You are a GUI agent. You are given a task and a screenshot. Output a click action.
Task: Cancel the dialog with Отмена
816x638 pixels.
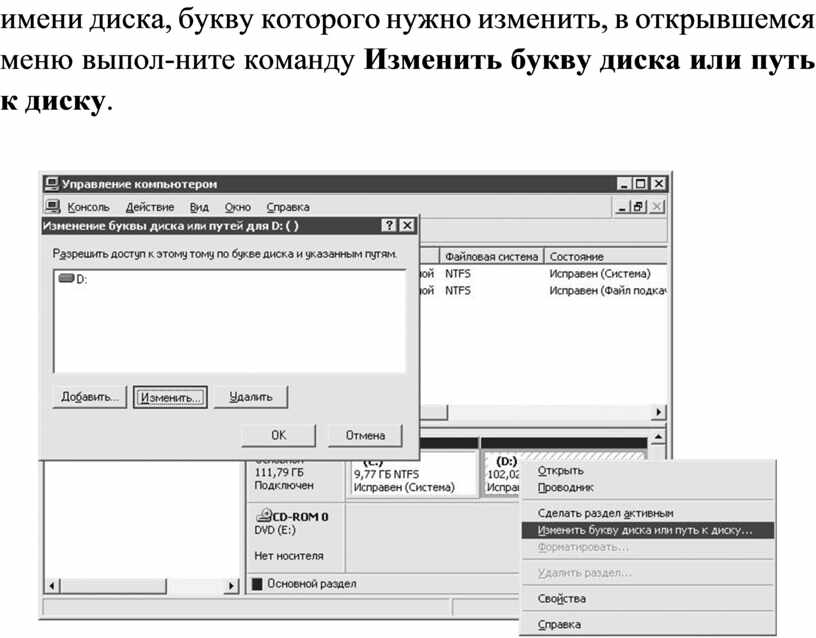coord(365,435)
